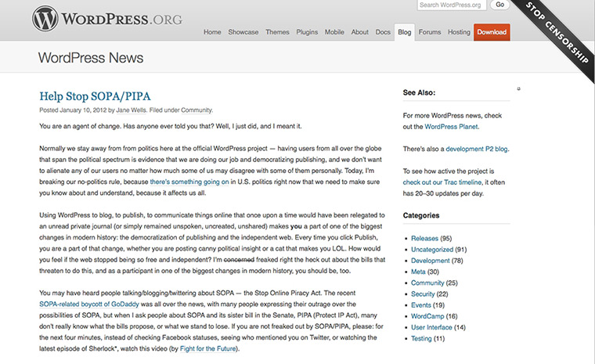Open the SOPA-related boycott of GoDaddy link
The height and width of the screenshot is (364, 595).
click(89, 304)
